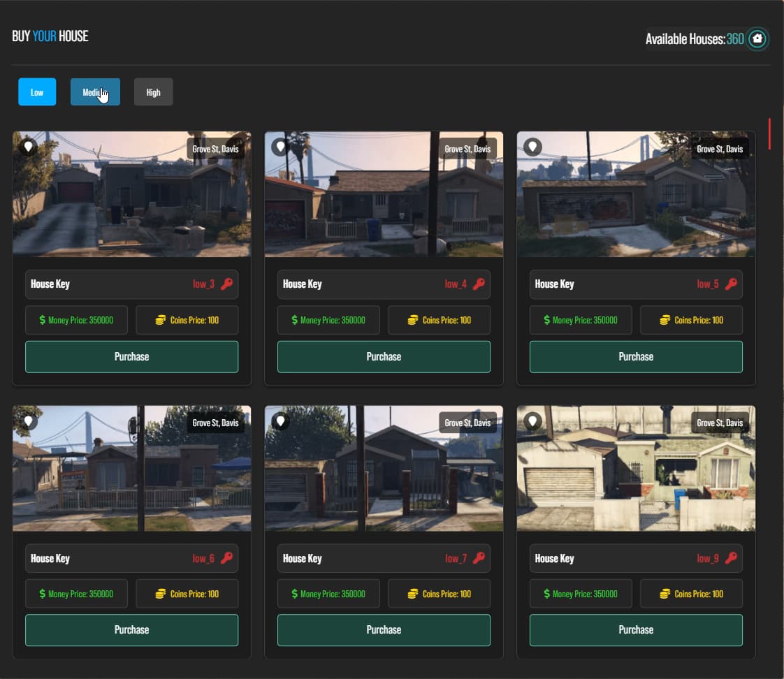Click the low_9 house key ID text

tap(708, 558)
